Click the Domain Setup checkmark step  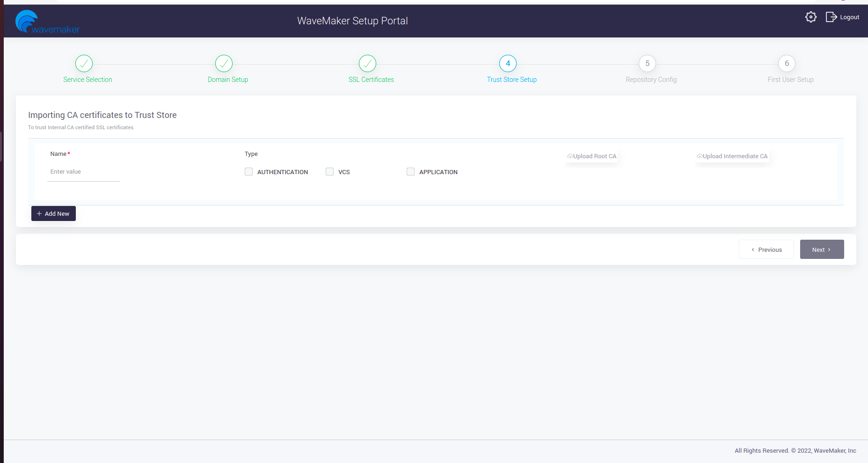pos(224,64)
